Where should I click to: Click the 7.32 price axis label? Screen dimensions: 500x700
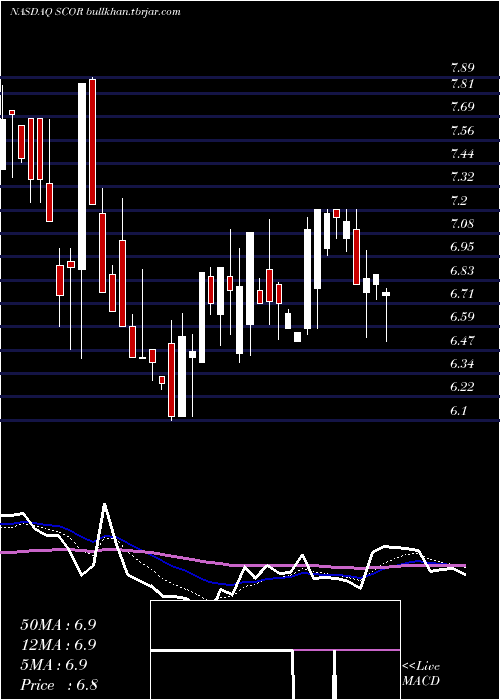[x=462, y=177]
